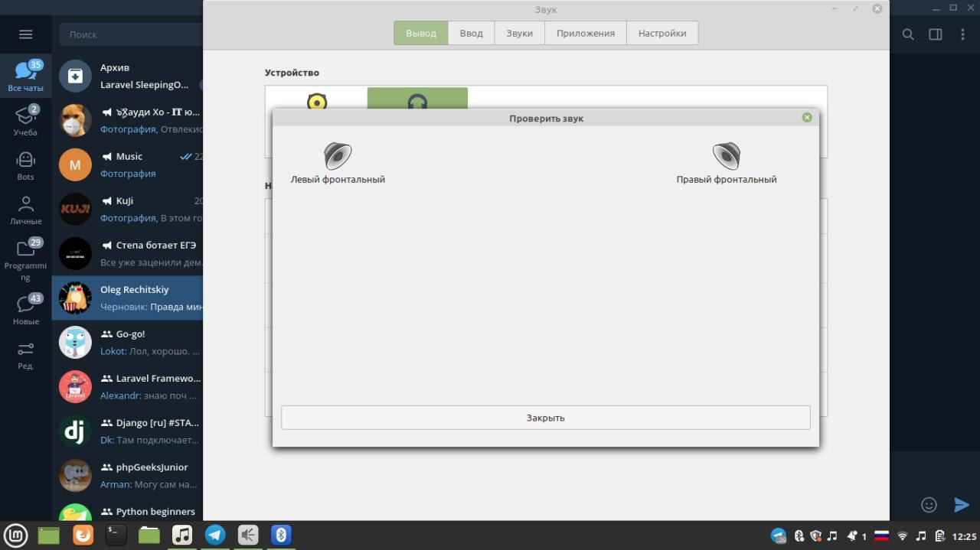
Task: Close the Проверить звук dialog with the green X button
Action: click(807, 118)
